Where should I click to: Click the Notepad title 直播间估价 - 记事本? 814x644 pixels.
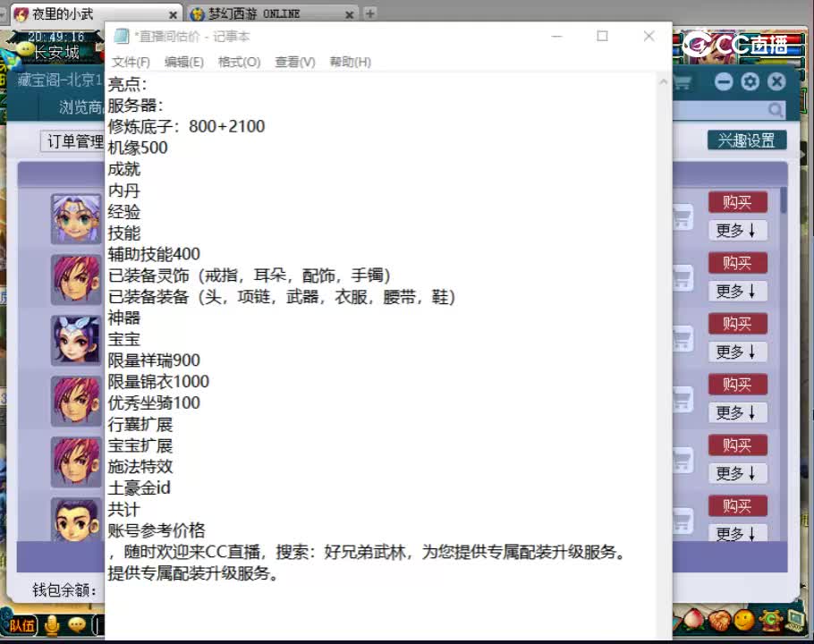[x=192, y=37]
